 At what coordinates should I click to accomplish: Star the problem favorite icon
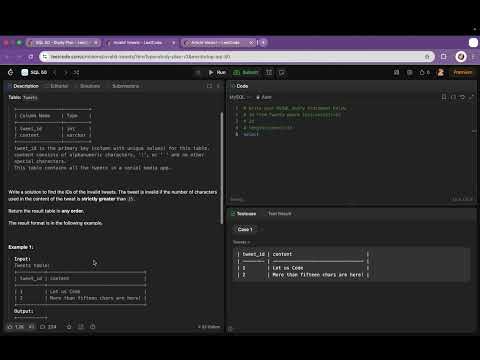tap(69, 327)
